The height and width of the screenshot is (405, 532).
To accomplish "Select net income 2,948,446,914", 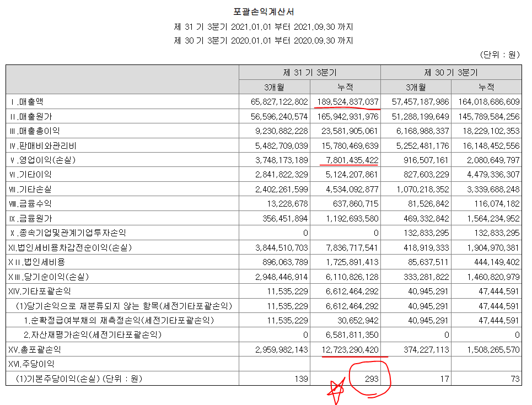I will point(282,277).
